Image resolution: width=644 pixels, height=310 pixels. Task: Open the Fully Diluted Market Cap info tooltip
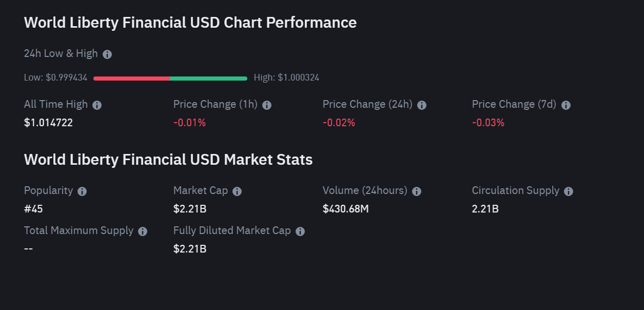click(x=300, y=231)
